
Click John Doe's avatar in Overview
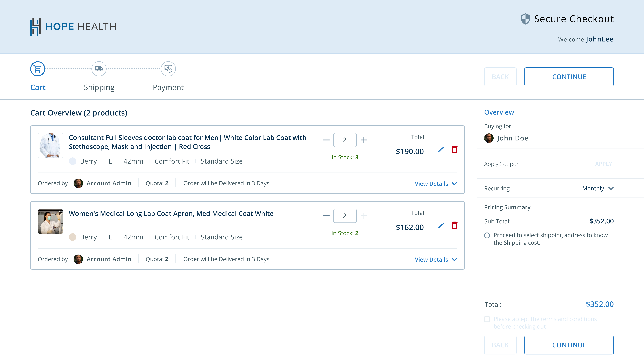(x=489, y=138)
